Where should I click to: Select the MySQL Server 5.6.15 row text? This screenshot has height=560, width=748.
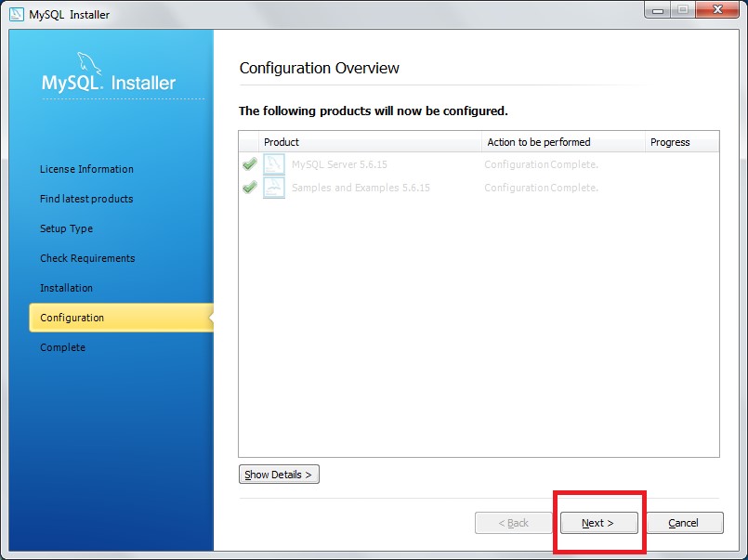[339, 164]
